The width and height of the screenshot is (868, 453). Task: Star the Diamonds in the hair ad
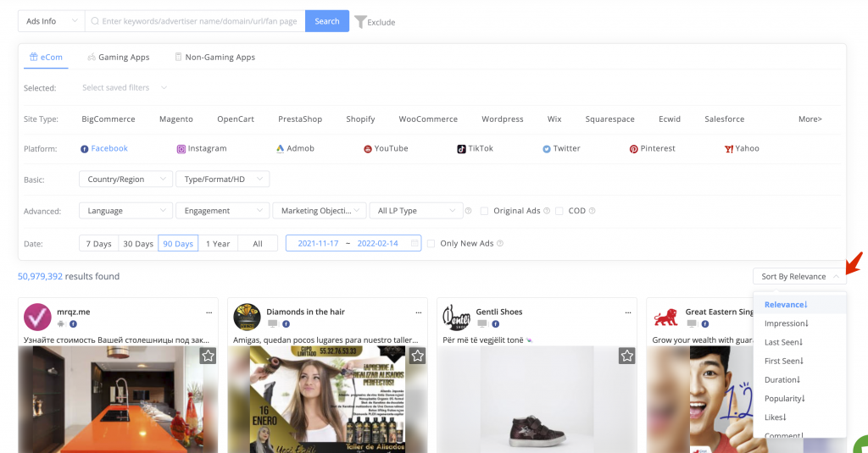[417, 356]
